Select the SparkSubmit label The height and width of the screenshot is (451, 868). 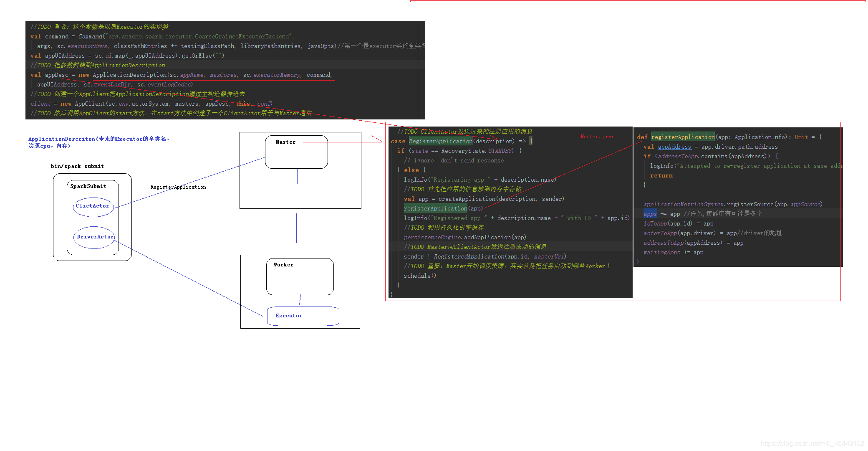tap(88, 186)
